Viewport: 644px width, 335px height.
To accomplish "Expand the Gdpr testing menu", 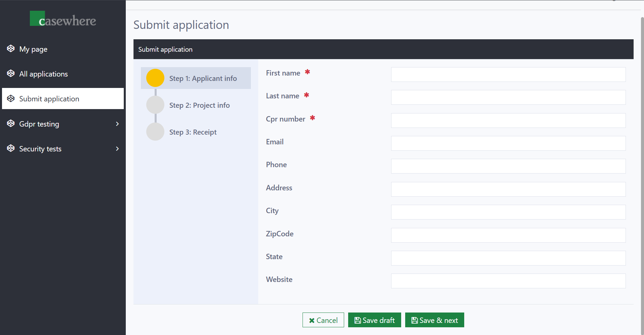I will click(117, 124).
